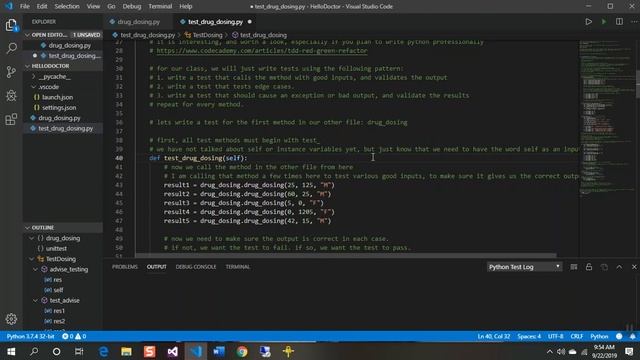This screenshot has width=640, height=360.
Task: Open Google Chrome from taskbar
Action: (x=242, y=351)
